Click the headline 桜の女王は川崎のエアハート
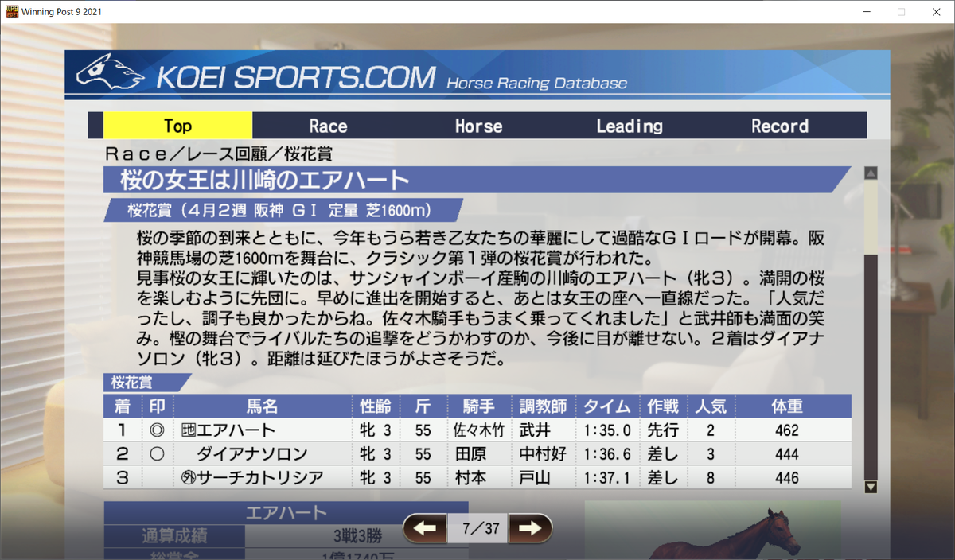955x560 pixels. click(264, 180)
